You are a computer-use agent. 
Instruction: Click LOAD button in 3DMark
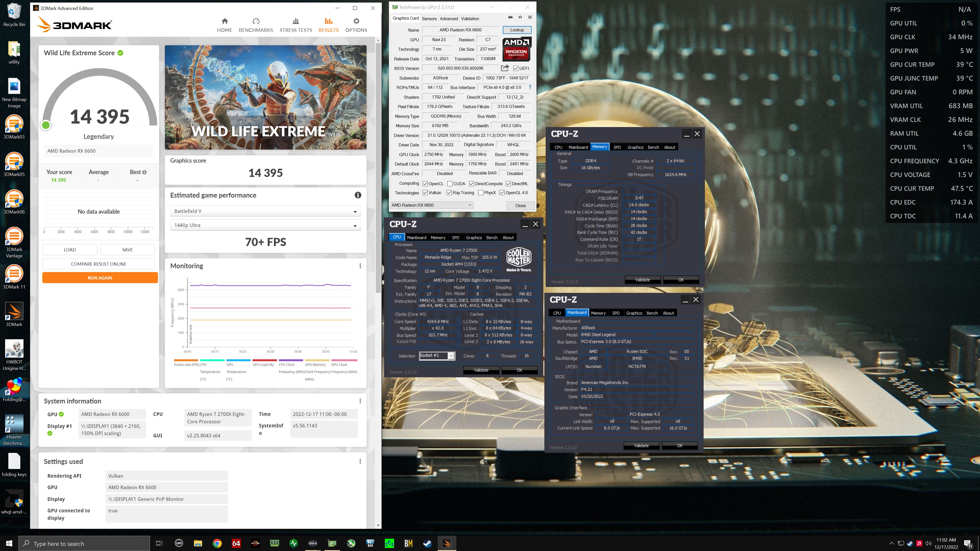[70, 250]
